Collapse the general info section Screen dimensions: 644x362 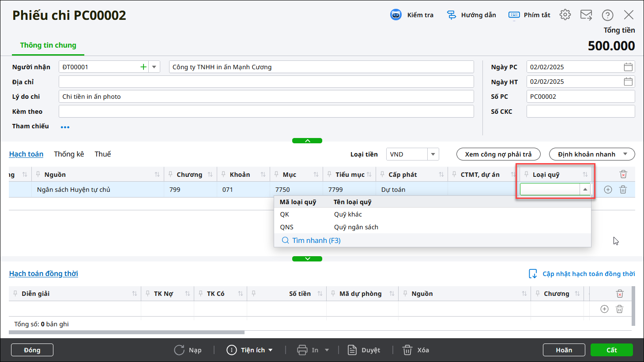307,141
